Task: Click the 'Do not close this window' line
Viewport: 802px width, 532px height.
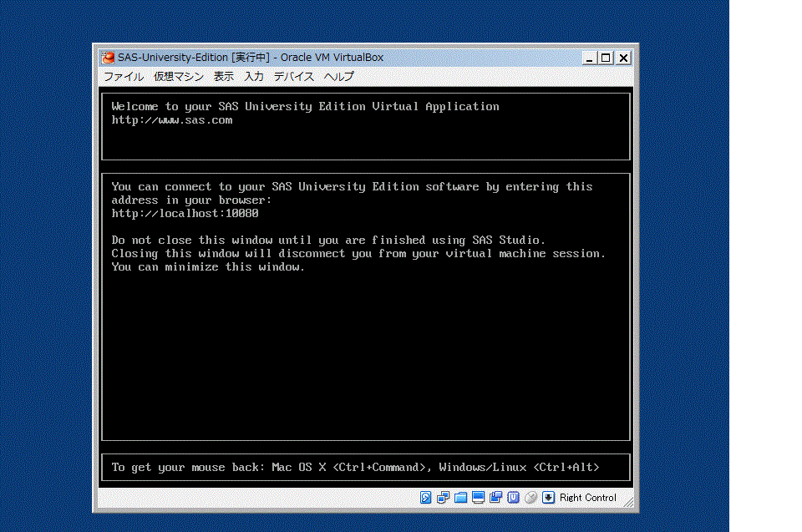Action: tap(328, 240)
